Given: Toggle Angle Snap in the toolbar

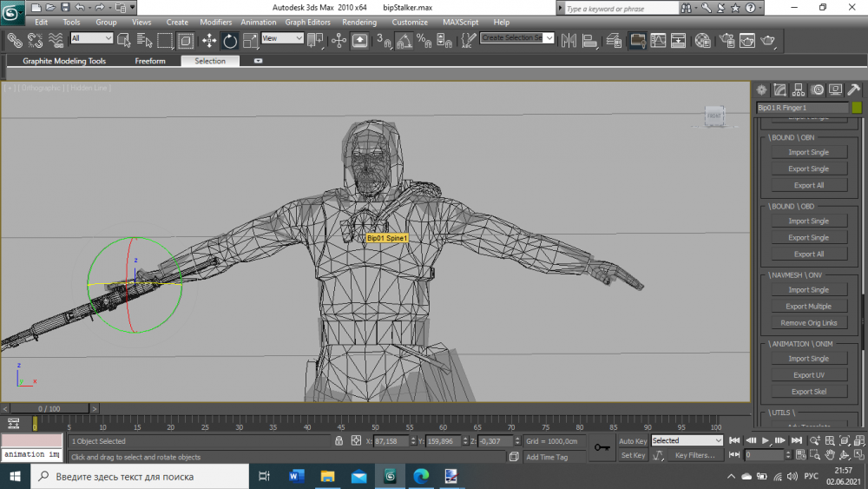Looking at the screenshot, I should [x=404, y=40].
